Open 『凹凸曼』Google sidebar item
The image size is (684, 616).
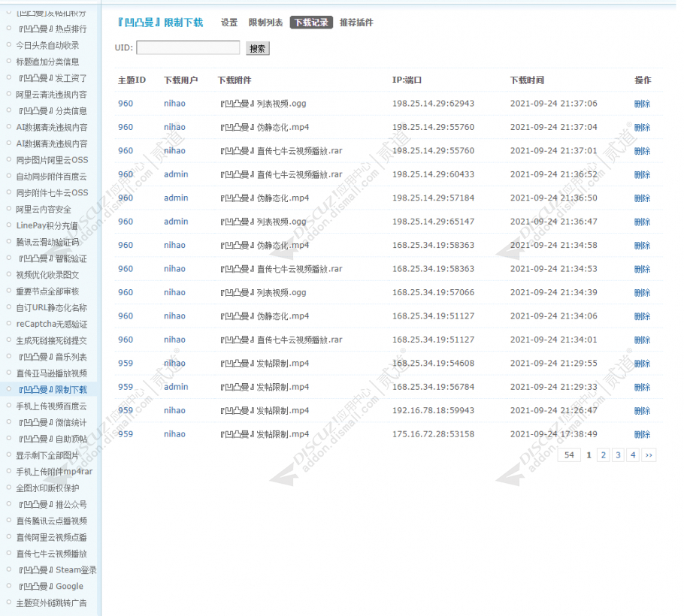pyautogui.click(x=50, y=587)
